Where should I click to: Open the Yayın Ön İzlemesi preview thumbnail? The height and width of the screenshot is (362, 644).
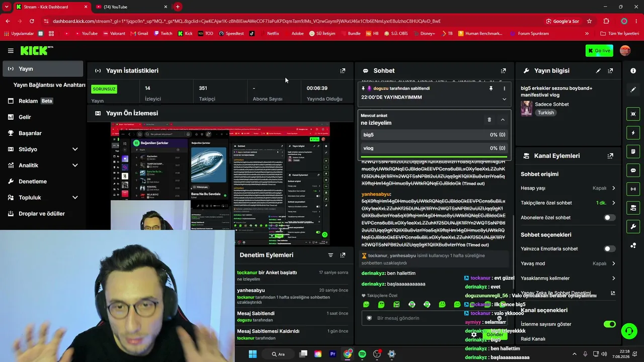pyautogui.click(x=220, y=183)
